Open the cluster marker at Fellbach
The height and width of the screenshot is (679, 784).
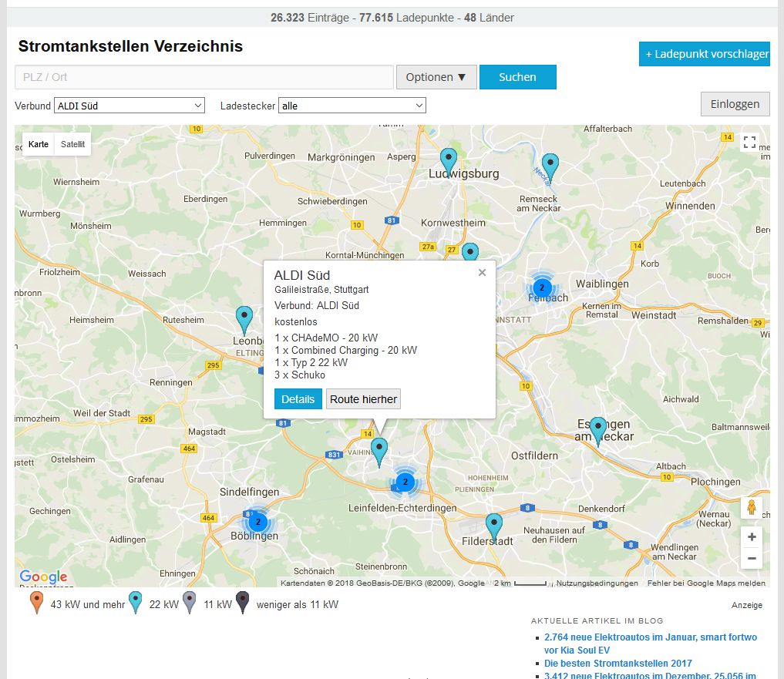click(x=541, y=287)
